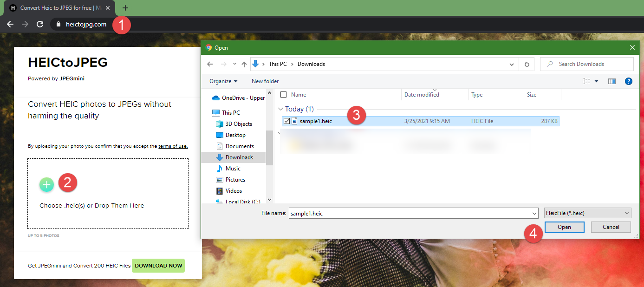Select This PC in navigation pane
644x287 pixels.
tap(226, 113)
